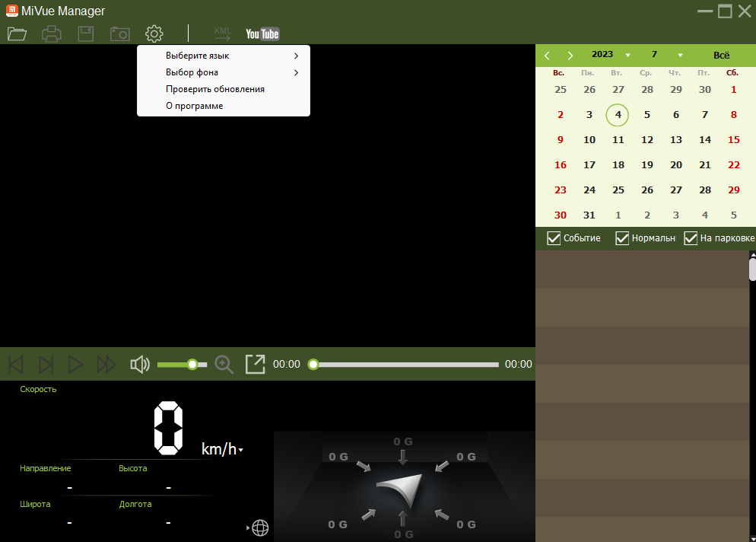Select July 8 Saturday in calendar
The height and width of the screenshot is (542, 756).
coord(734,115)
